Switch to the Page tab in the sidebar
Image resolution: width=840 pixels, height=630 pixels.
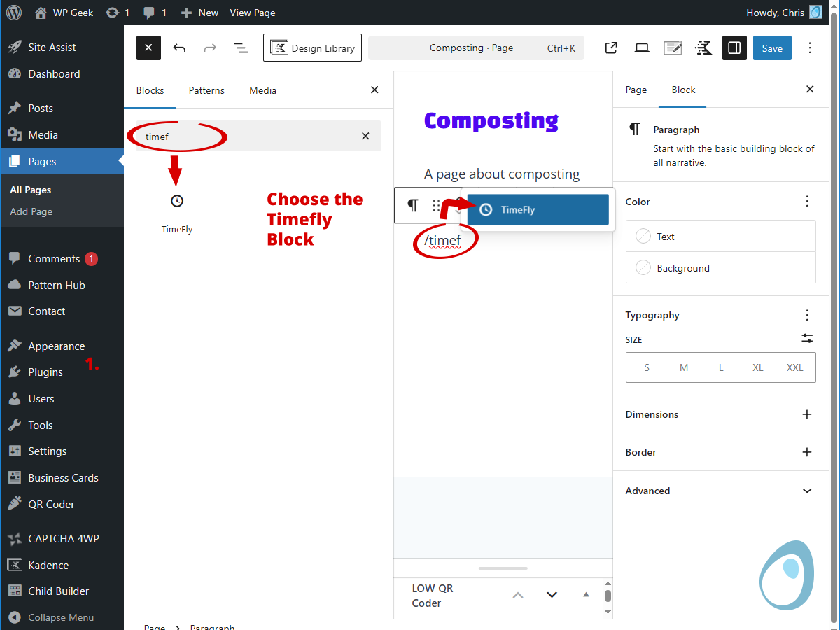[636, 90]
